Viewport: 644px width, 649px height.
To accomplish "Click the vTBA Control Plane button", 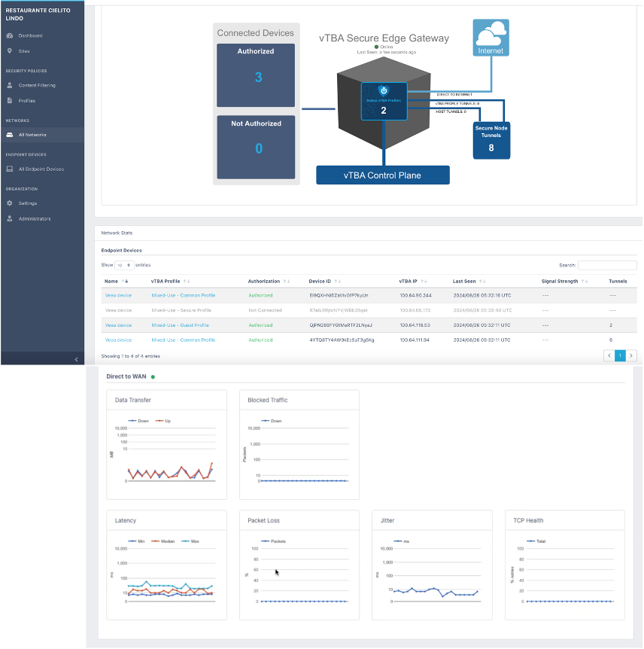I will (383, 175).
